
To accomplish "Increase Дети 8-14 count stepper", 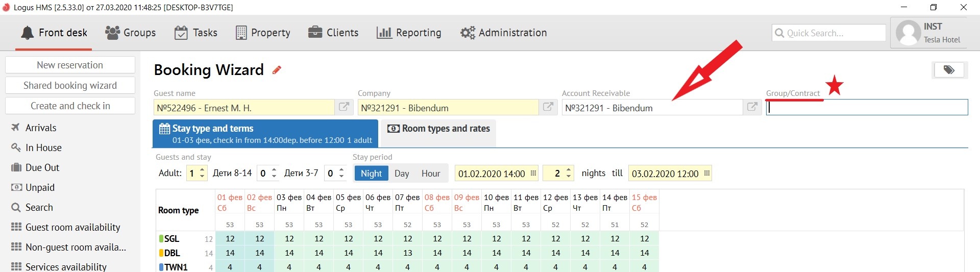I will click(x=274, y=170).
